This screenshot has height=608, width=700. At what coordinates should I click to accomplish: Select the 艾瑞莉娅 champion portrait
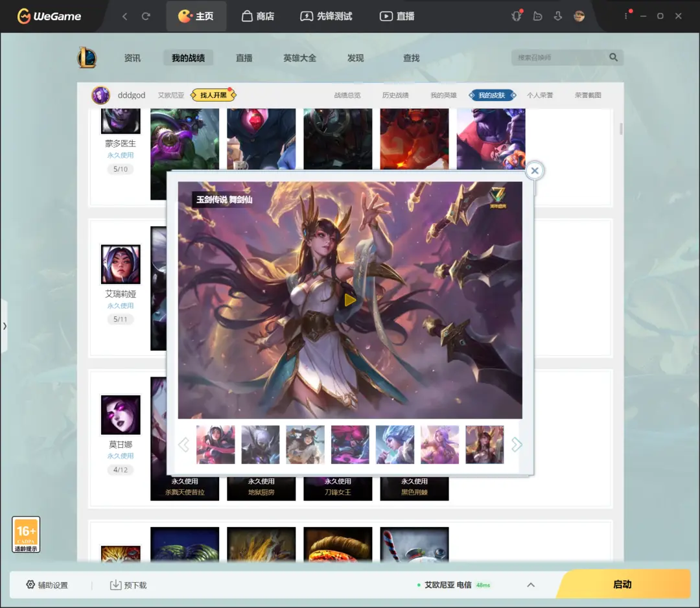click(121, 264)
